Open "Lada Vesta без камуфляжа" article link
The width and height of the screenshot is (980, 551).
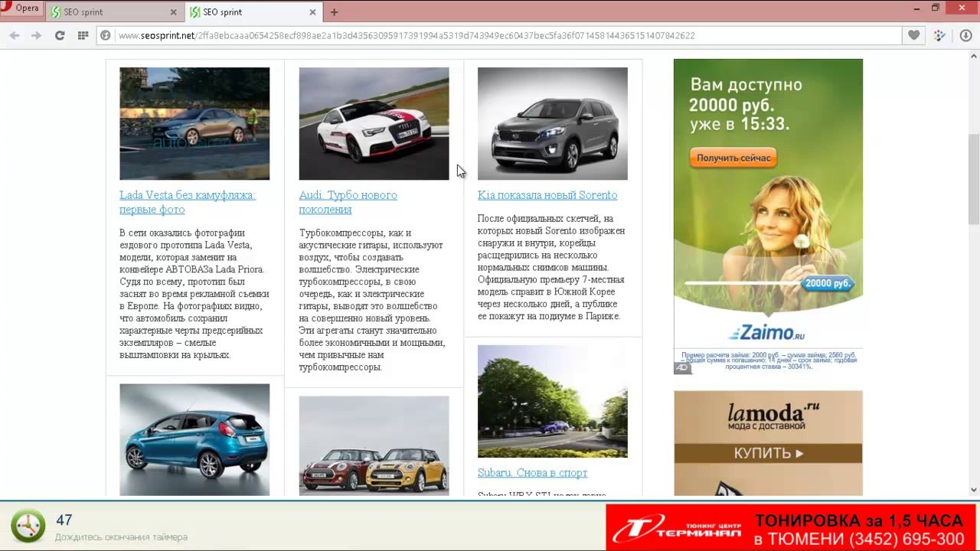[188, 202]
